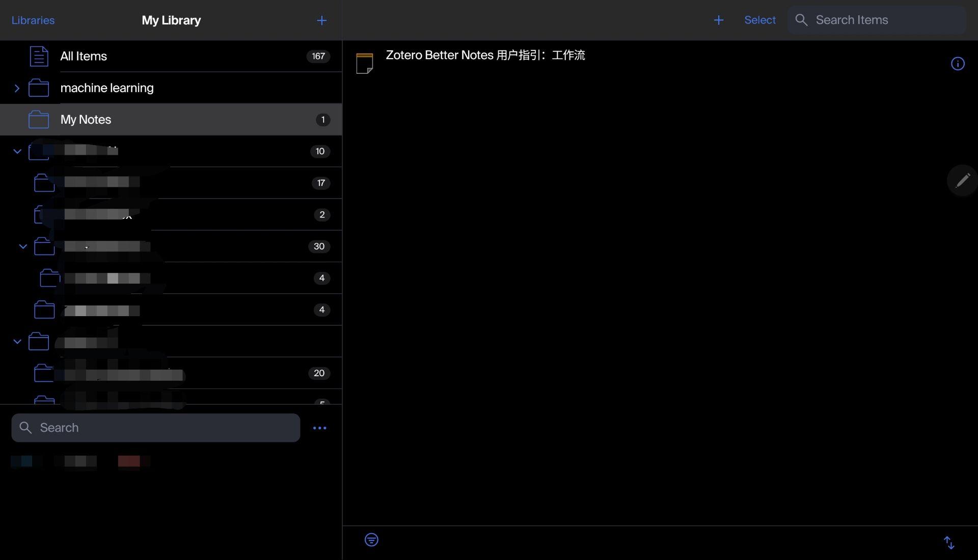Go back to Libraries

coord(33,20)
